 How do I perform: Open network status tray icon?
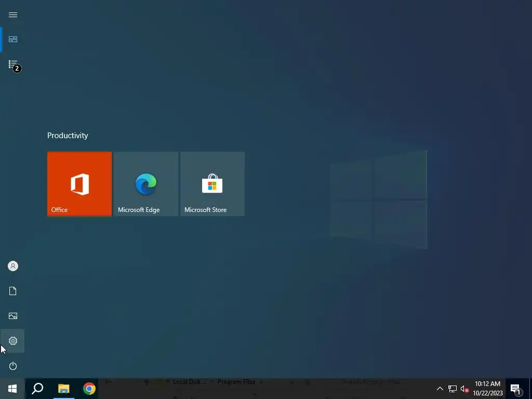click(453, 389)
